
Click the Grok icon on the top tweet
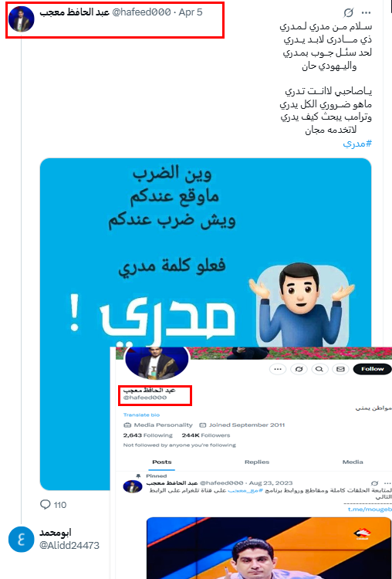(348, 13)
